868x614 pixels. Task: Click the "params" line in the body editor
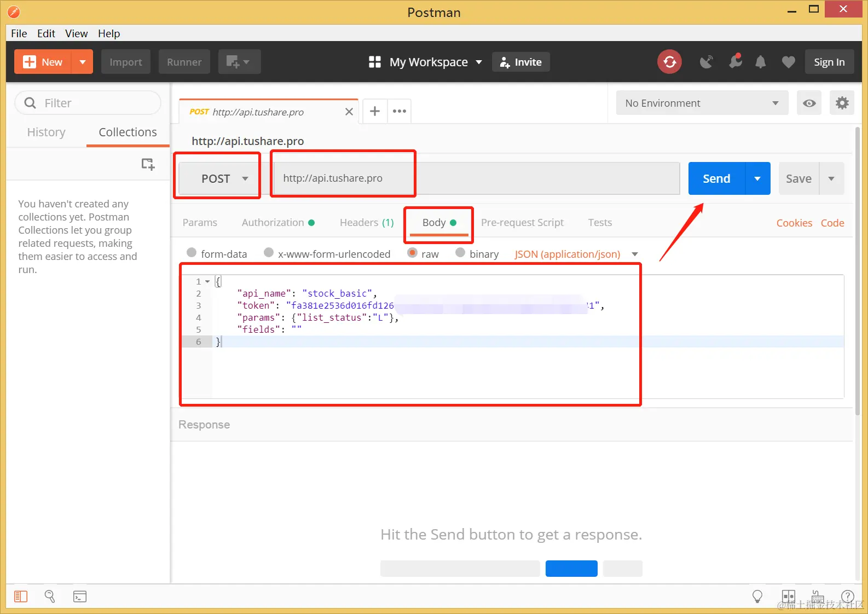318,317
